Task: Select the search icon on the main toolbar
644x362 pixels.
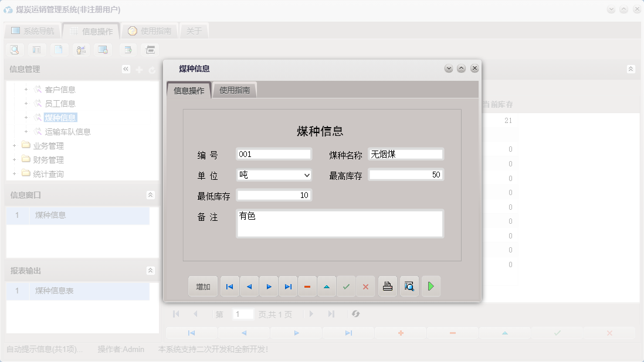Action: [x=14, y=50]
